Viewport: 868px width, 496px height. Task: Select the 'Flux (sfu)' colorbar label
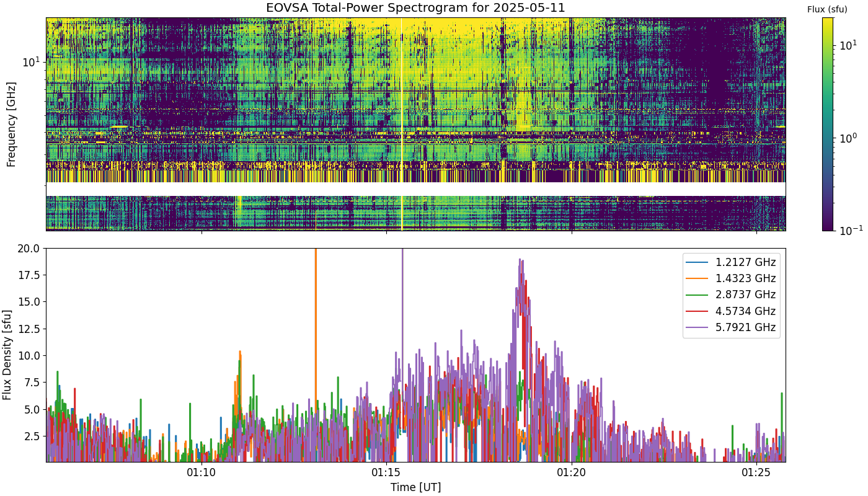[827, 9]
